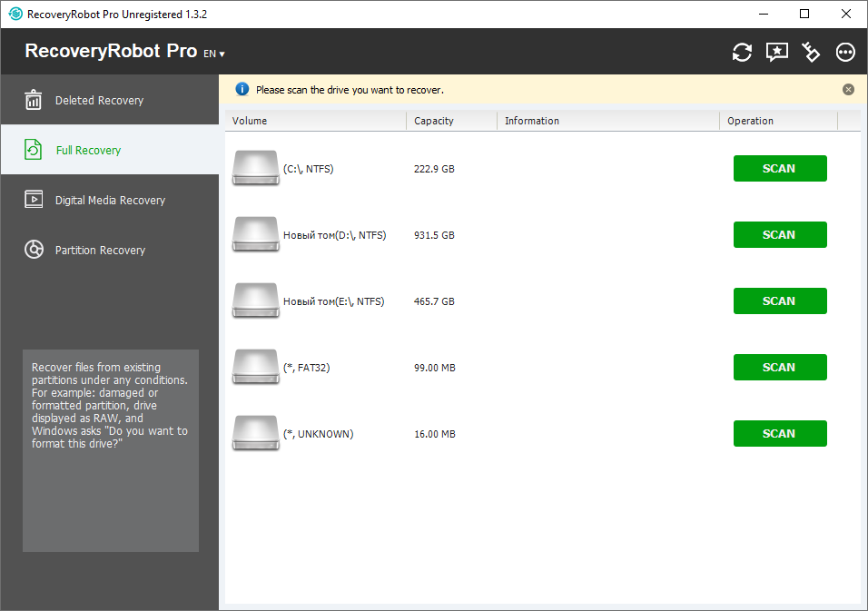The width and height of the screenshot is (868, 611).
Task: Open the feedback star speech-bubble icon
Action: click(776, 52)
